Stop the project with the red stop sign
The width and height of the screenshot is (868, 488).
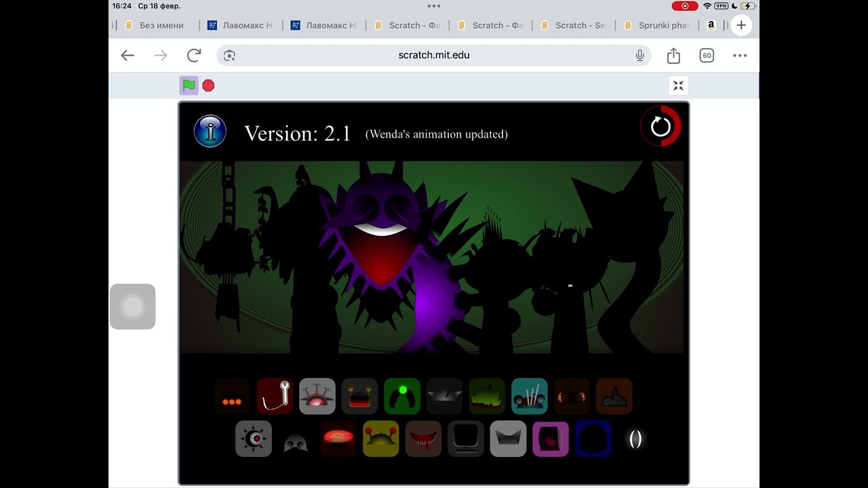(x=209, y=85)
